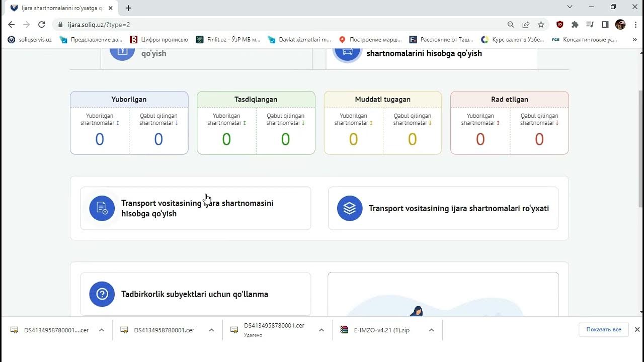Screen dimensions: 644x362
Task: Reload the page with the refresh icon
Action: pos(42,25)
